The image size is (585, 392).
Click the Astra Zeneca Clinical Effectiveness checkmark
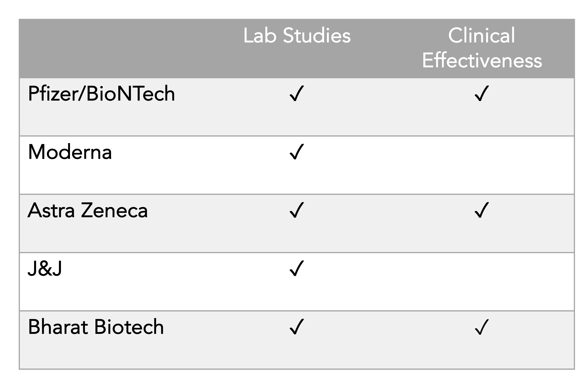481,210
